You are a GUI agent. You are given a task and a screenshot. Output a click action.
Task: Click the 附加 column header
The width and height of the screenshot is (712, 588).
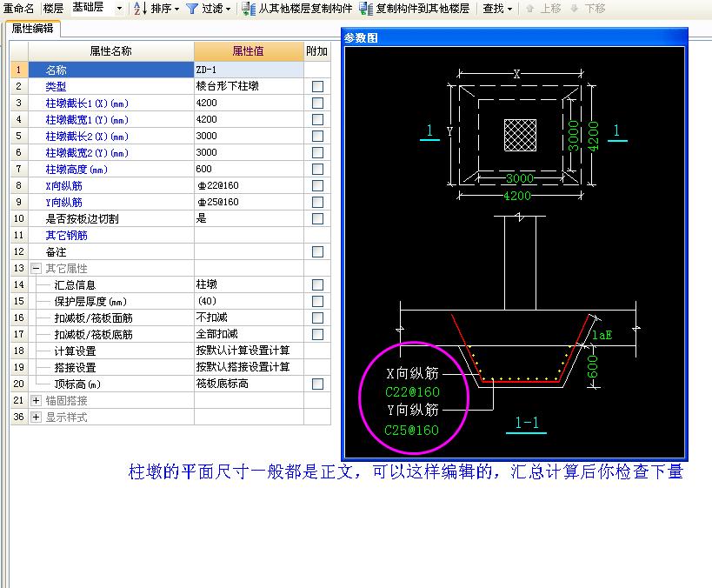317,51
